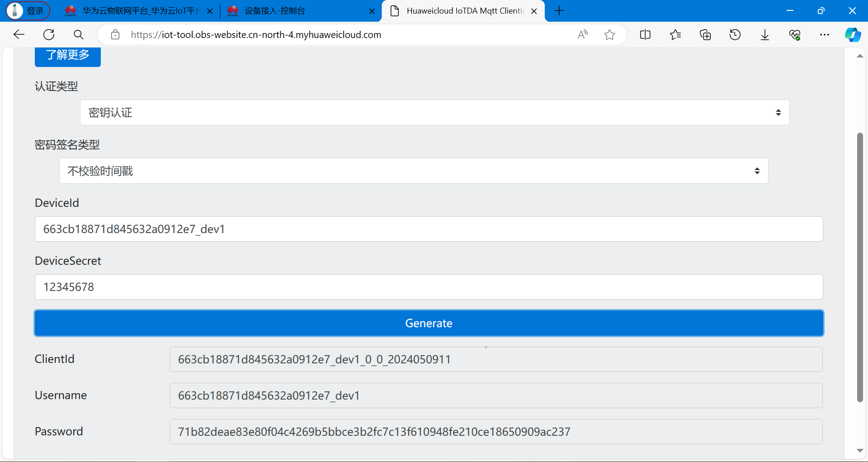
Task: Expand the 不校验时间戳 signature type dropdown
Action: coord(413,171)
